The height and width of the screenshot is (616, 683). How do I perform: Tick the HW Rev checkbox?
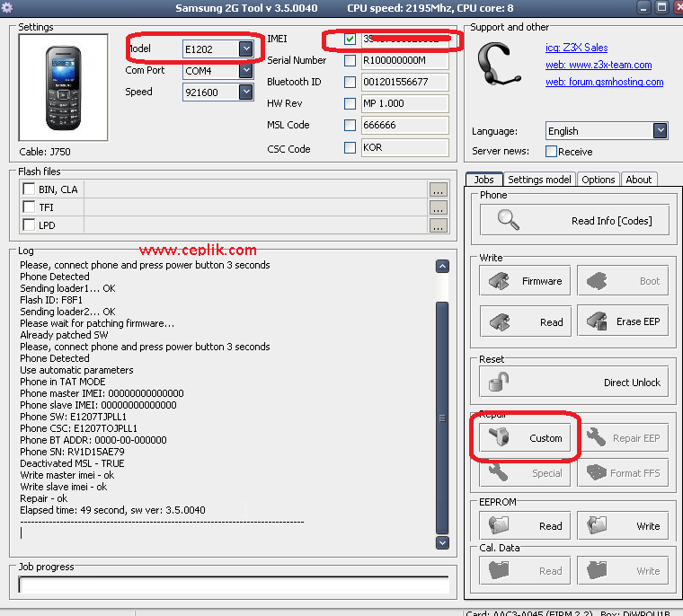tap(350, 103)
